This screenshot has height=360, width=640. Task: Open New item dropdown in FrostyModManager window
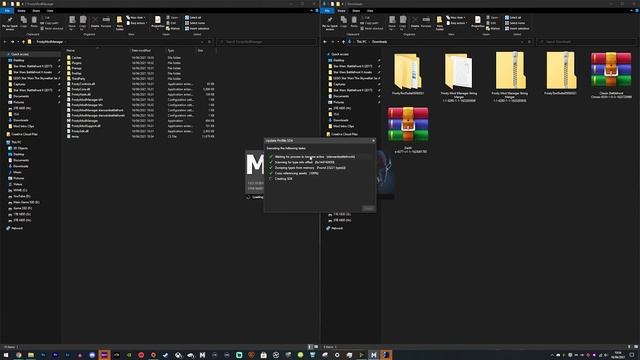(137, 18)
